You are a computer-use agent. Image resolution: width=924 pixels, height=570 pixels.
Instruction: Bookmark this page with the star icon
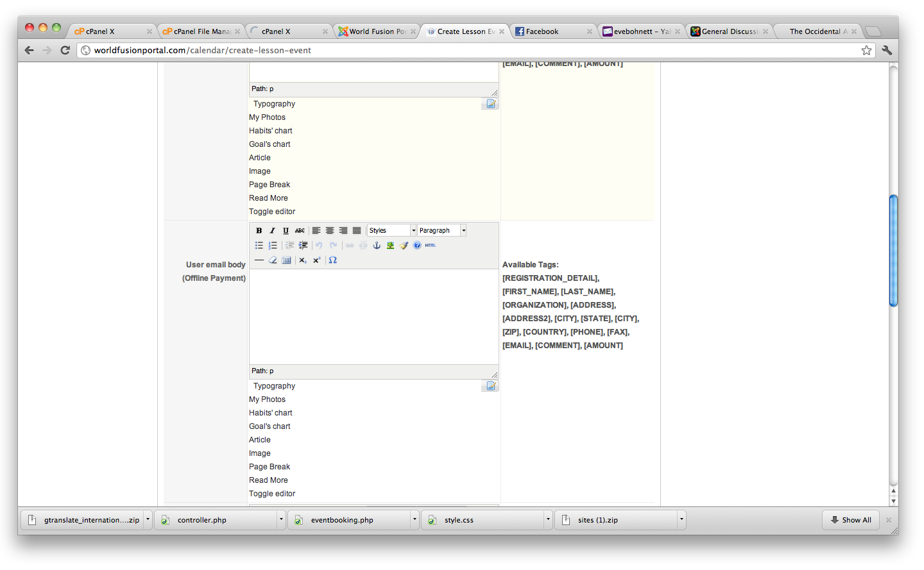(x=866, y=50)
